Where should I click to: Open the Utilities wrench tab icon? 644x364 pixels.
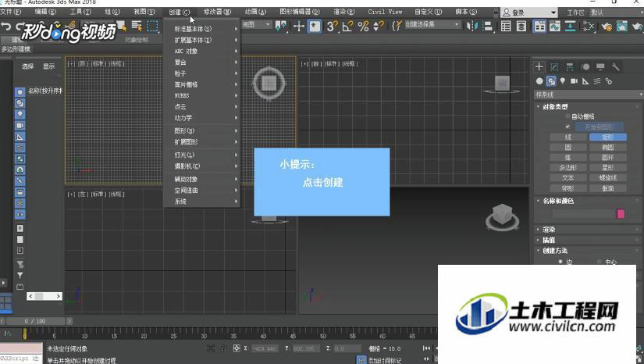[616, 66]
